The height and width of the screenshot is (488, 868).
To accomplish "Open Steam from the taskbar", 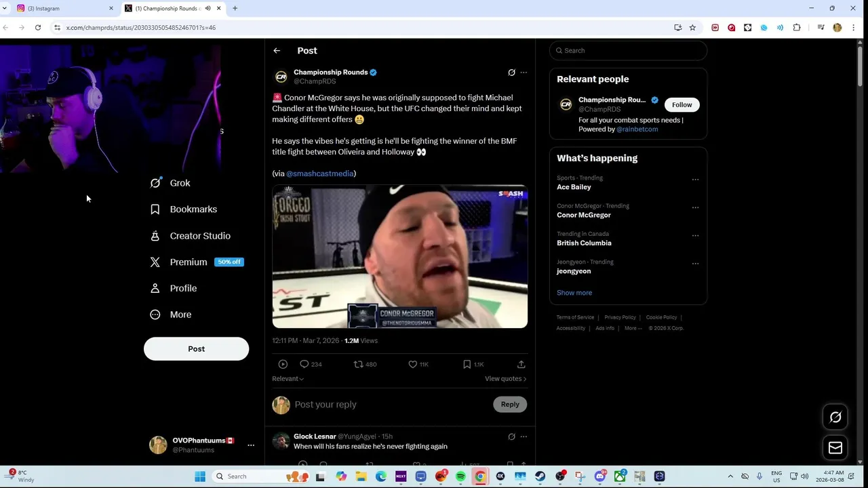I will (x=540, y=476).
